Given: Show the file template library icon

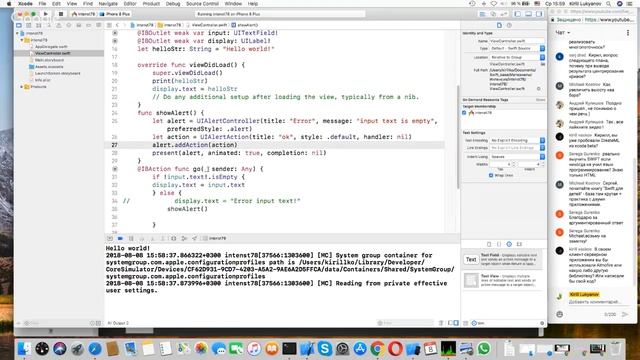Looking at the screenshot, I should tap(489, 244).
